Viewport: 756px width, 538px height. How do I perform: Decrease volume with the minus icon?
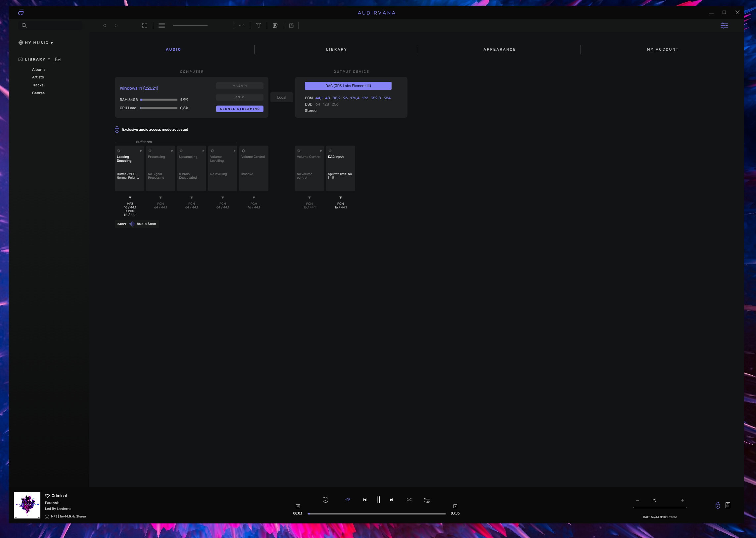(638, 500)
